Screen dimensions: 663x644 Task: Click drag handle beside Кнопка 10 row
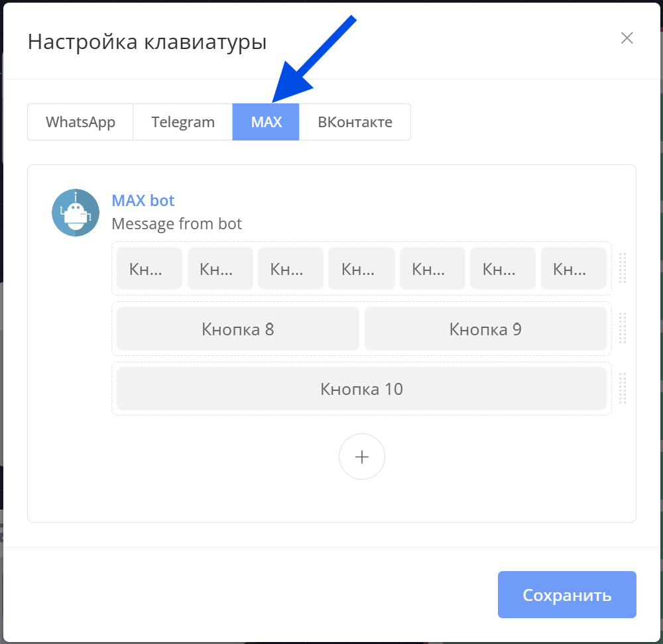click(x=622, y=388)
